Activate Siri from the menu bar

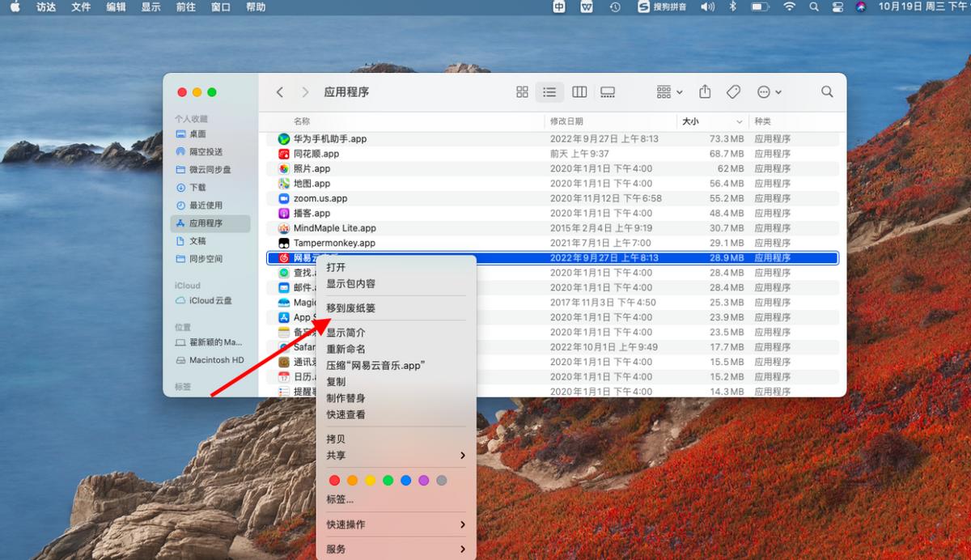tap(863, 6)
